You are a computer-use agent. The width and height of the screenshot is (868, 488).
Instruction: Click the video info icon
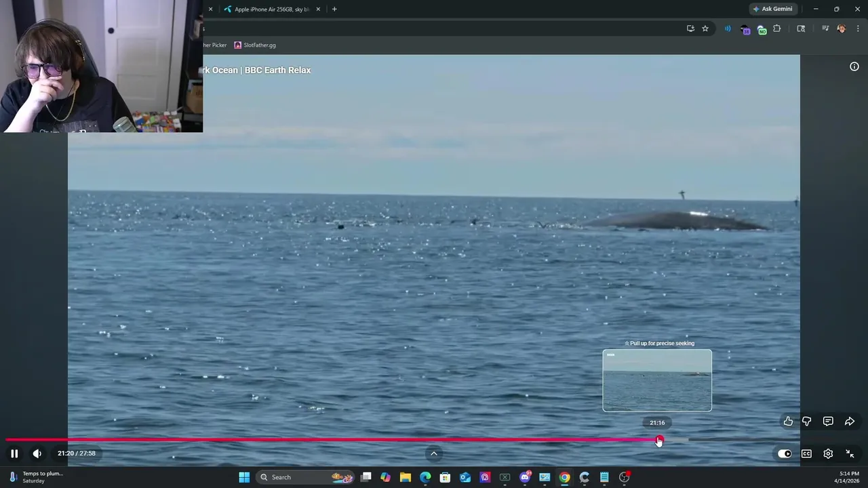pyautogui.click(x=854, y=66)
